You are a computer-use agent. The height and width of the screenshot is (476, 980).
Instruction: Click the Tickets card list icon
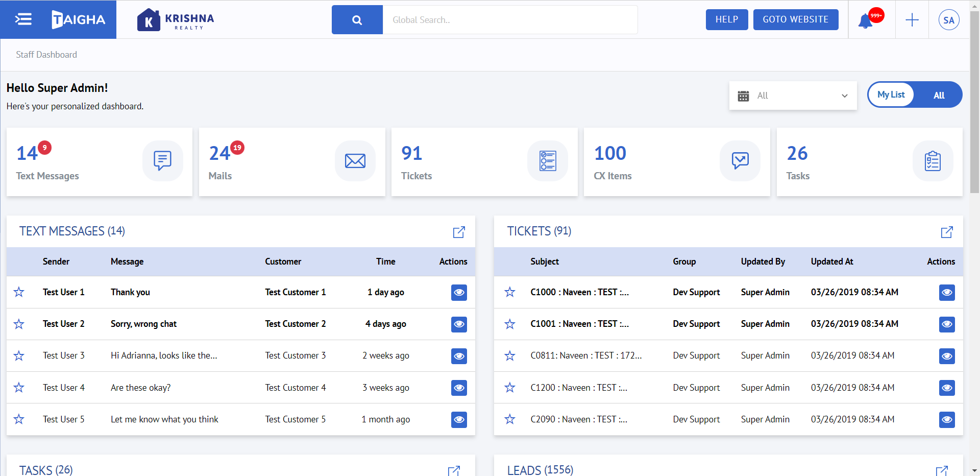[548, 161]
